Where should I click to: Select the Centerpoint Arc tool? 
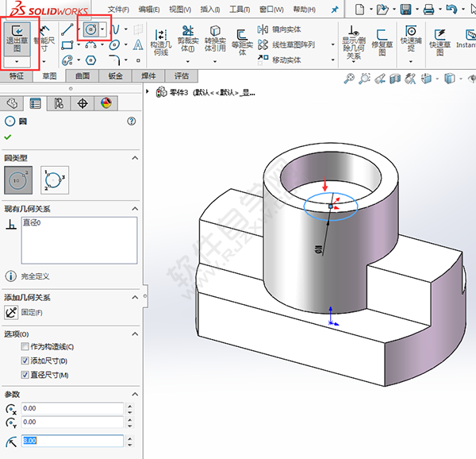90,45
